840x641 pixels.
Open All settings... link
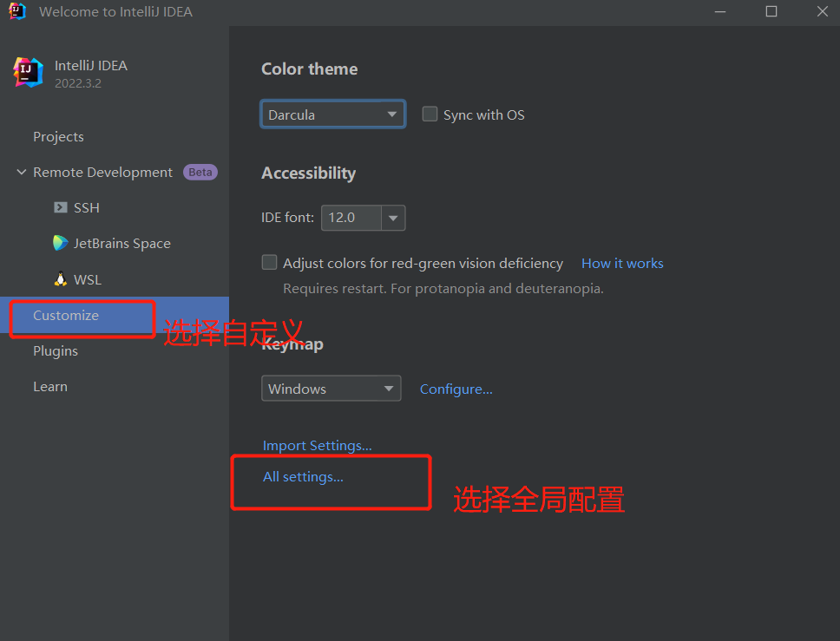point(303,476)
